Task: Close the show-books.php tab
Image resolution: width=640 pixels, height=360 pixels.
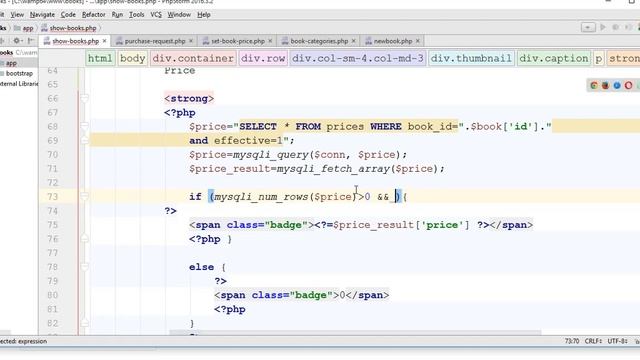Action: click(104, 41)
